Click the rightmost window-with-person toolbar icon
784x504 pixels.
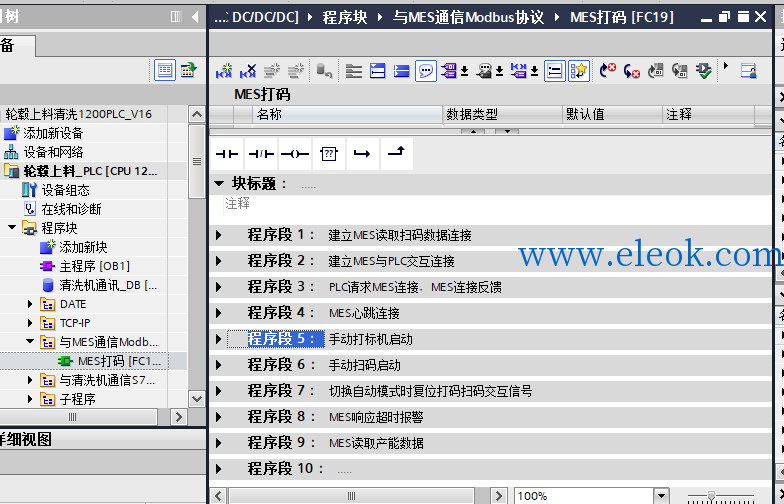pos(748,71)
